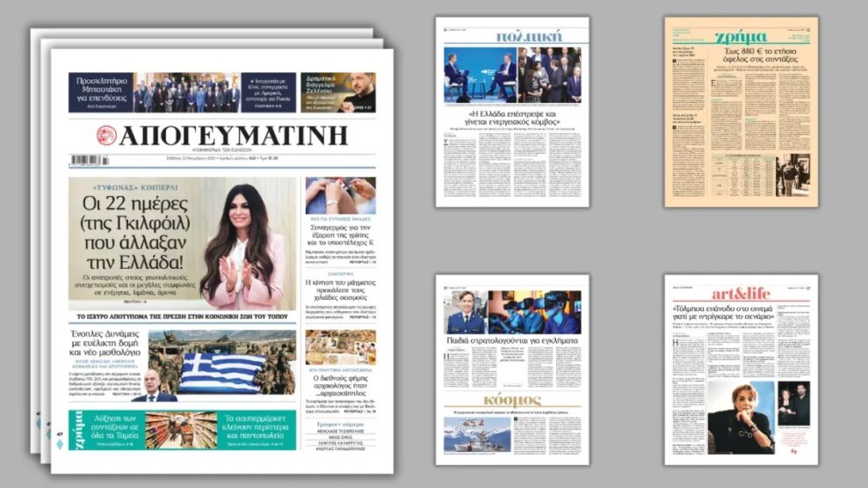The height and width of the screenshot is (488, 868).
Task: Open the art&life page thumbnail
Action: click(741, 369)
